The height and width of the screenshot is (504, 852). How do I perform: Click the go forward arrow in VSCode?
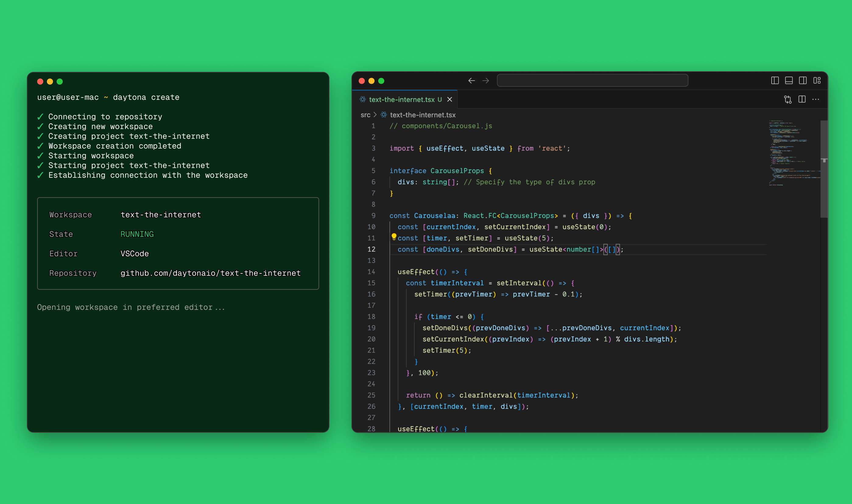coord(485,80)
